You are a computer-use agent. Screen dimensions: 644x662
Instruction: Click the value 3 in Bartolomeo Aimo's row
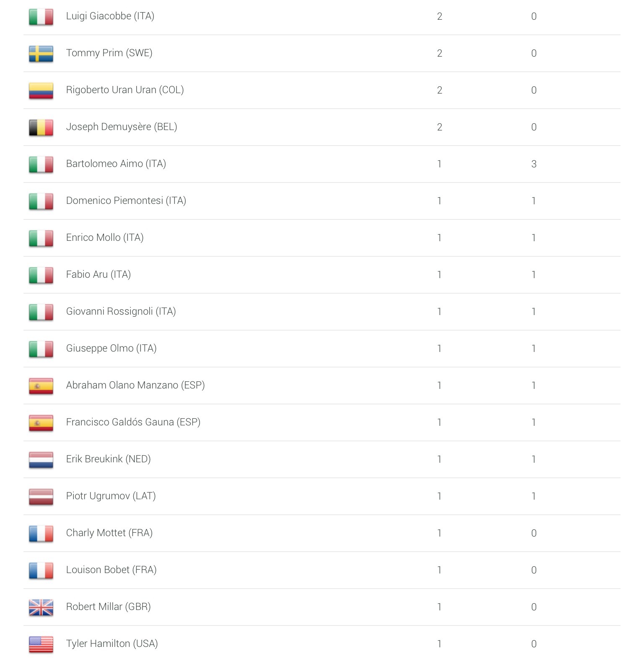point(534,164)
